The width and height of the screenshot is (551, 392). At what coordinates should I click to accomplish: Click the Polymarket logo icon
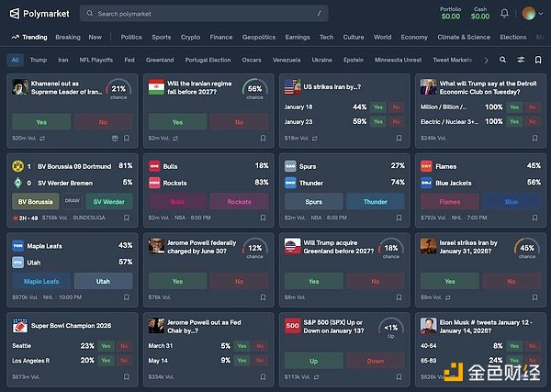(17, 14)
